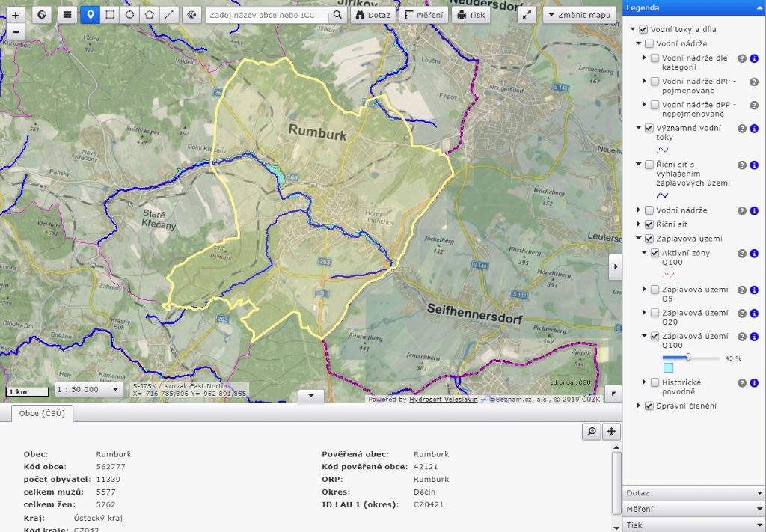Open Hydrosoft Veleslavín link
Viewport: 766px width, 532px height.
coord(443,399)
